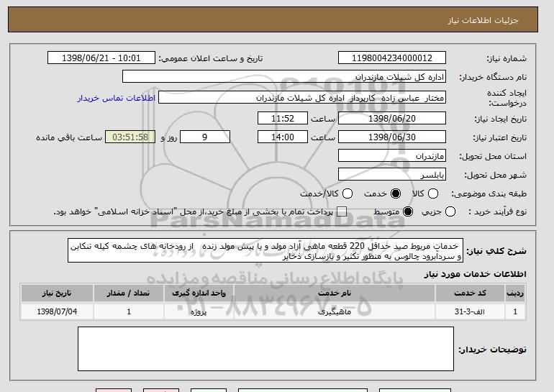Image resolution: width=554 pixels, height=392 pixels.
Task: Tick the Islamic treasury bonds payment checkbox
Action: pos(341,211)
